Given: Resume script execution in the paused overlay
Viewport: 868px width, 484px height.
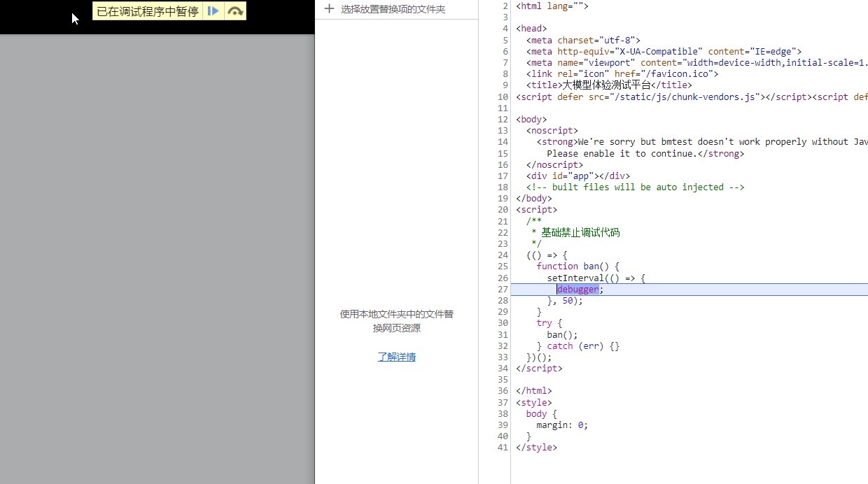Looking at the screenshot, I should pyautogui.click(x=213, y=11).
